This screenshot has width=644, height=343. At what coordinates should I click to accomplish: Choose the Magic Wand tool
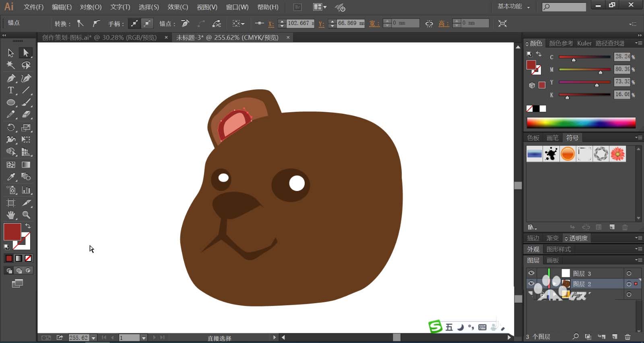tap(11, 65)
